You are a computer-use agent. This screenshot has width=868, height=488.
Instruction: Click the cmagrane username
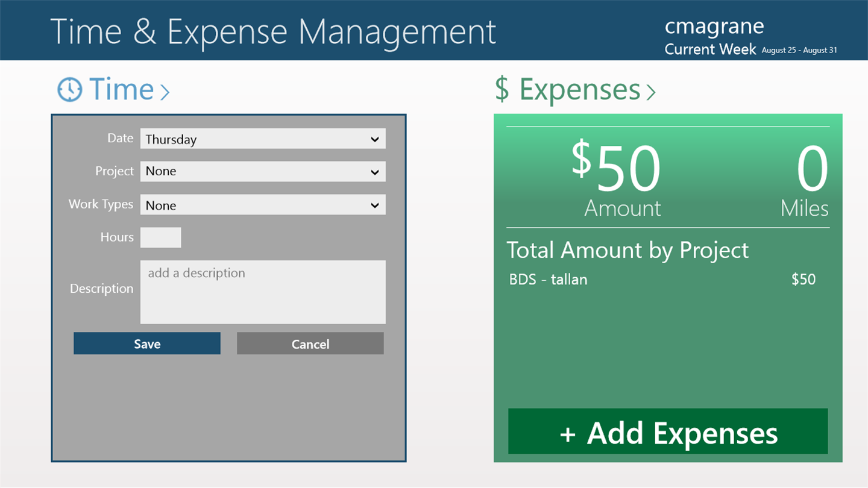point(714,26)
